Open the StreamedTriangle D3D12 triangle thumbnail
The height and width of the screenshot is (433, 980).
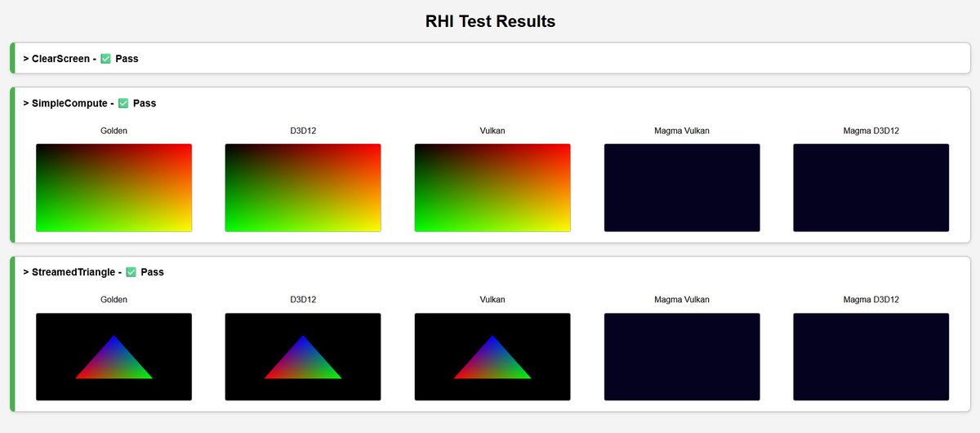(x=303, y=357)
